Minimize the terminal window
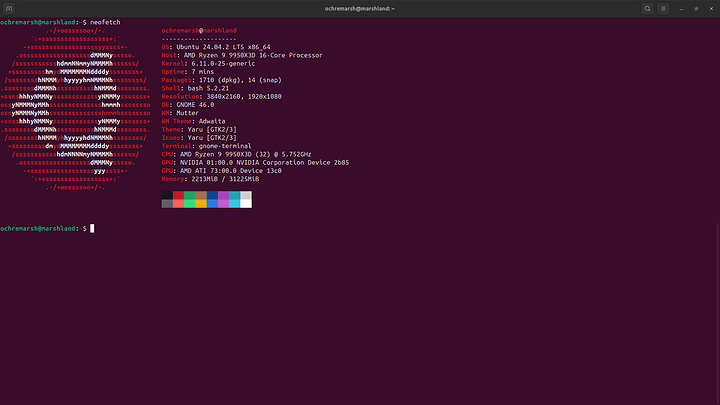Screen dimensions: 720x405 681,7
